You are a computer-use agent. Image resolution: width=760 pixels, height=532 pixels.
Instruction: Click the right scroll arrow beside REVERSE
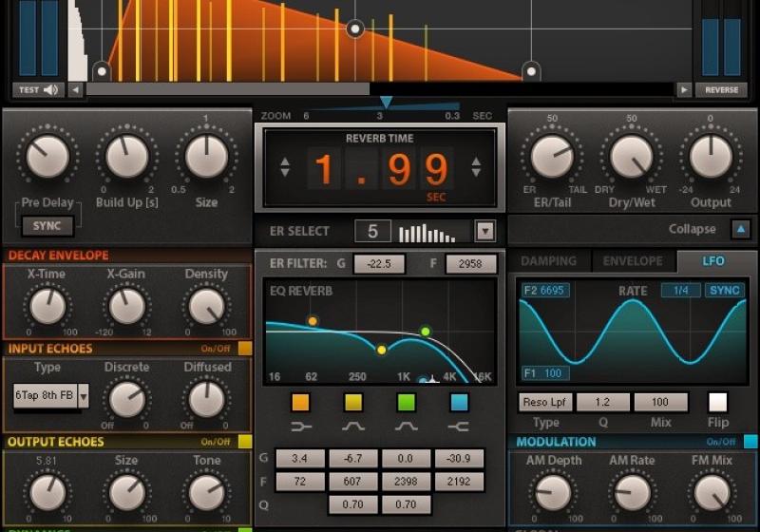[684, 90]
